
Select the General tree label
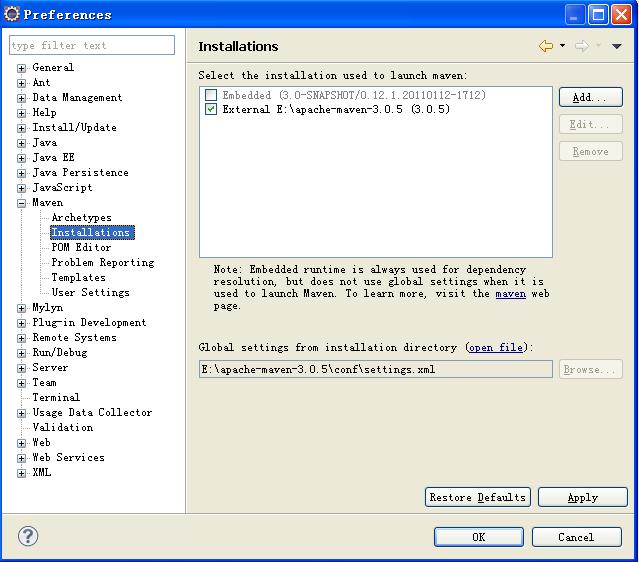(x=53, y=68)
